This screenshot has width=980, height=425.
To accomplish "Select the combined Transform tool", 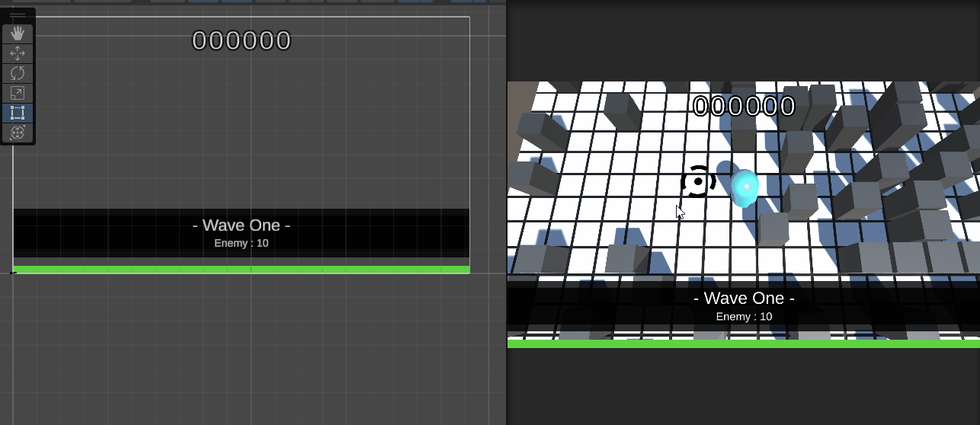I will point(18,133).
